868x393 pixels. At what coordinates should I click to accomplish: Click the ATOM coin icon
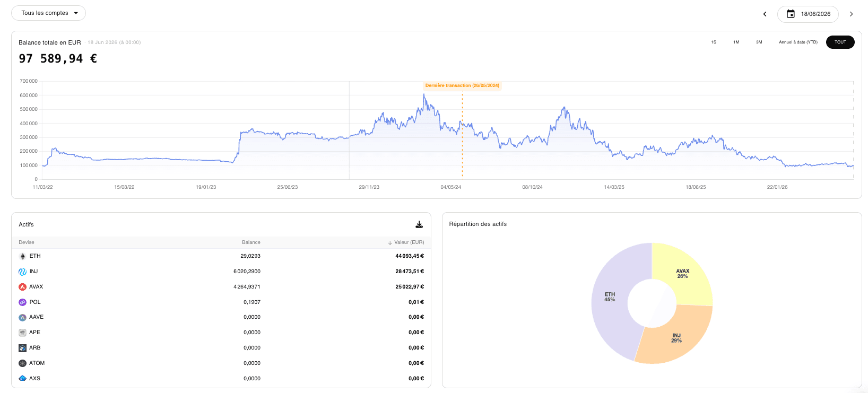pyautogui.click(x=22, y=363)
